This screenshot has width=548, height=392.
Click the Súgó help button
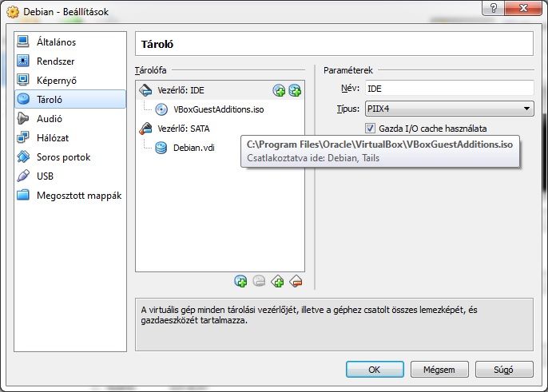(x=504, y=370)
